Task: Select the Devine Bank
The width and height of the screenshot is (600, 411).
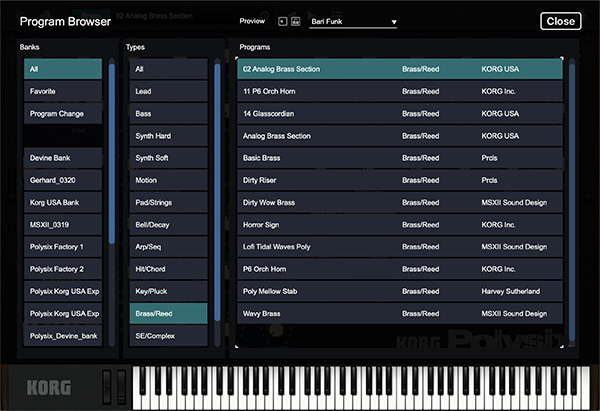Action: 63,158
